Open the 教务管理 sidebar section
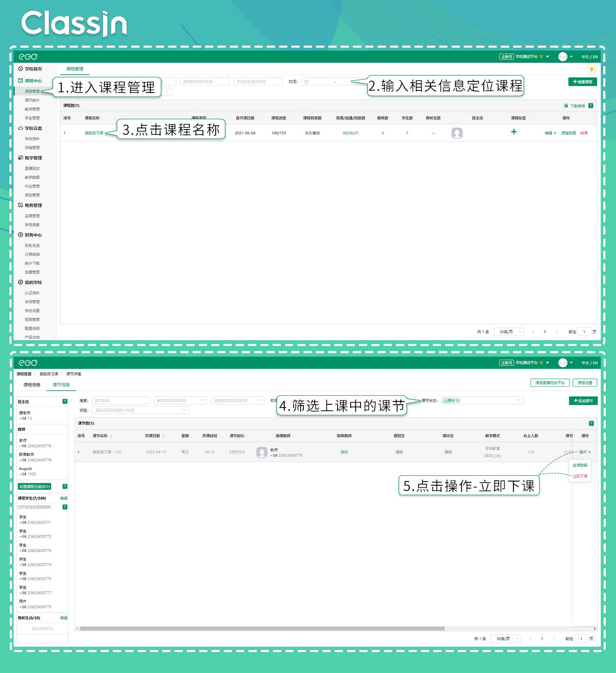This screenshot has width=616, height=673. (x=30, y=205)
